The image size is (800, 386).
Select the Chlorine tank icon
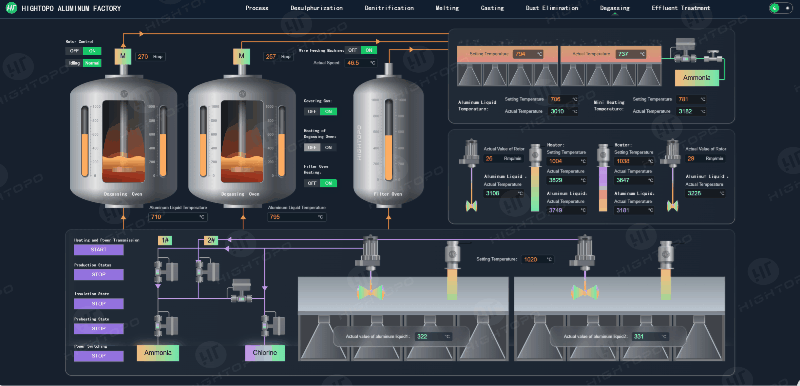coord(265,353)
